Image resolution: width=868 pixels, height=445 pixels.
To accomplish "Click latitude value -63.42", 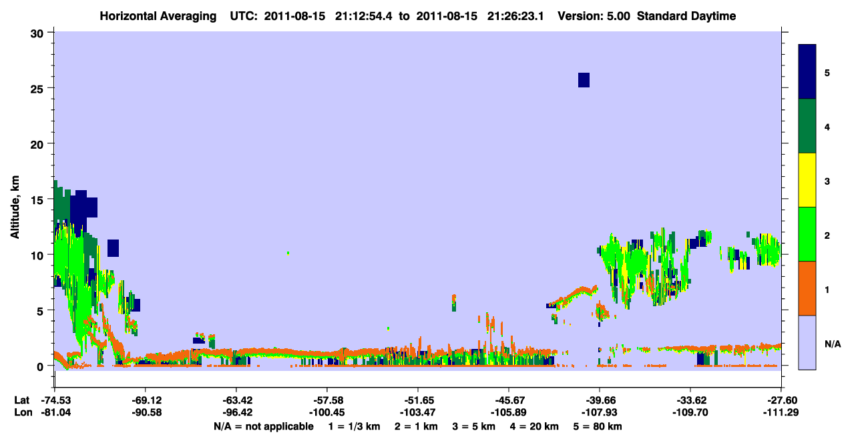I will coord(236,400).
